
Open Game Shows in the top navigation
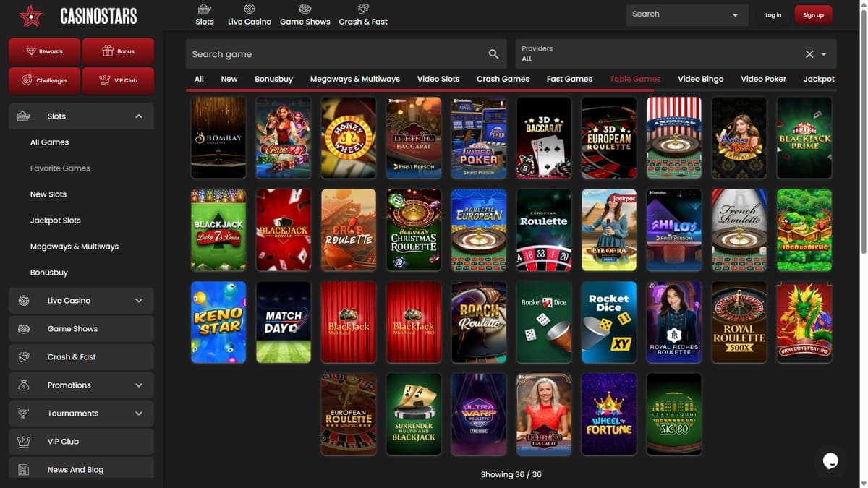tap(305, 14)
